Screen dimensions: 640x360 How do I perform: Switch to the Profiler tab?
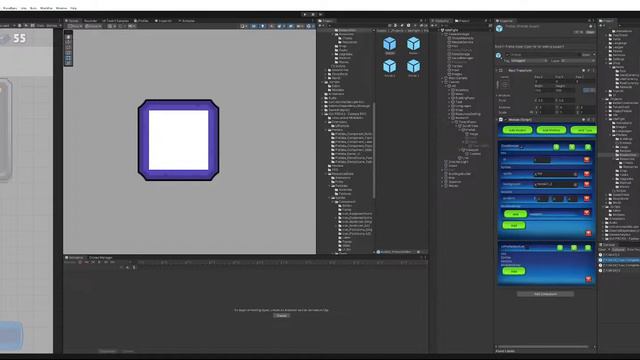click(x=142, y=20)
